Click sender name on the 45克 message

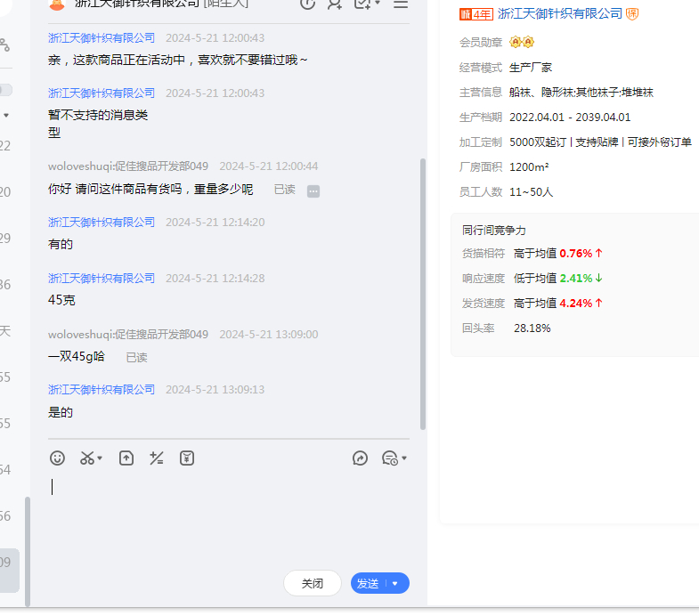102,279
